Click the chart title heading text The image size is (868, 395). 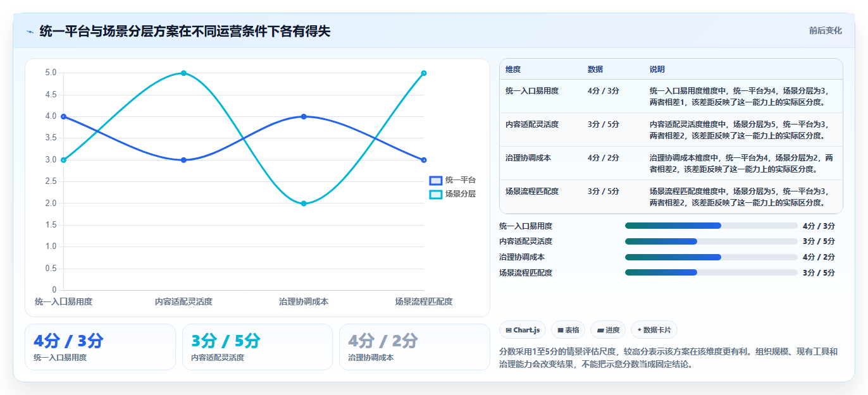185,31
